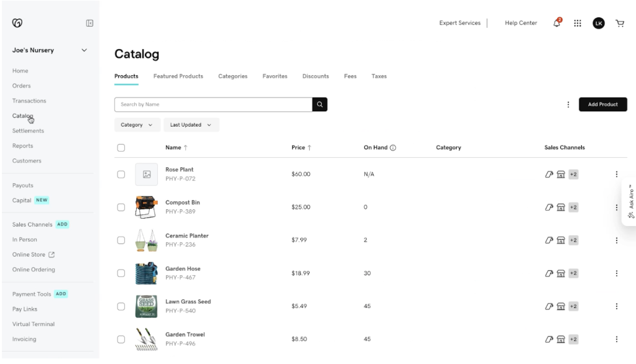The height and width of the screenshot is (364, 636).
Task: Open row menu for Garden Hose
Action: tap(617, 273)
